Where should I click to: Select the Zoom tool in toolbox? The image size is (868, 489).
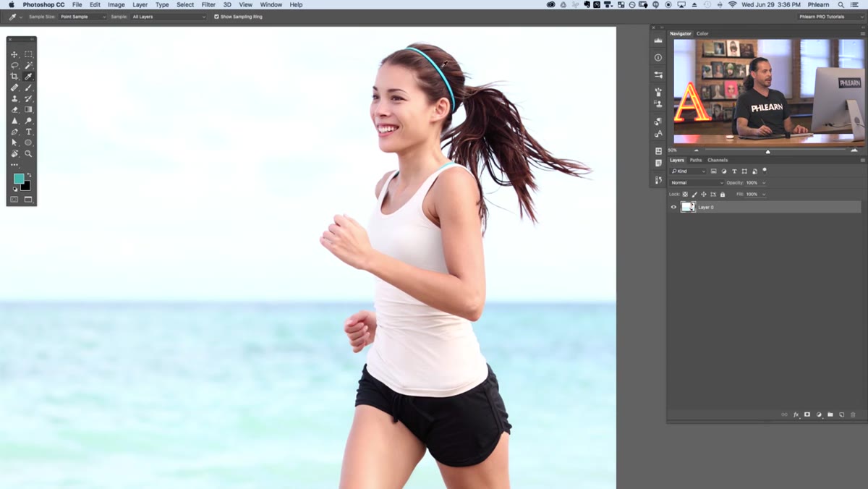28,154
